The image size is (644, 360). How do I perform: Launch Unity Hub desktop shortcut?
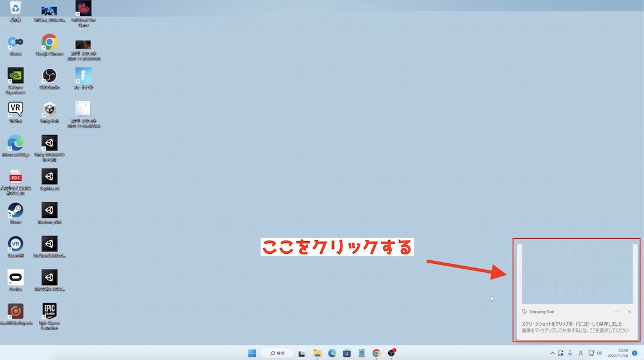(48, 109)
